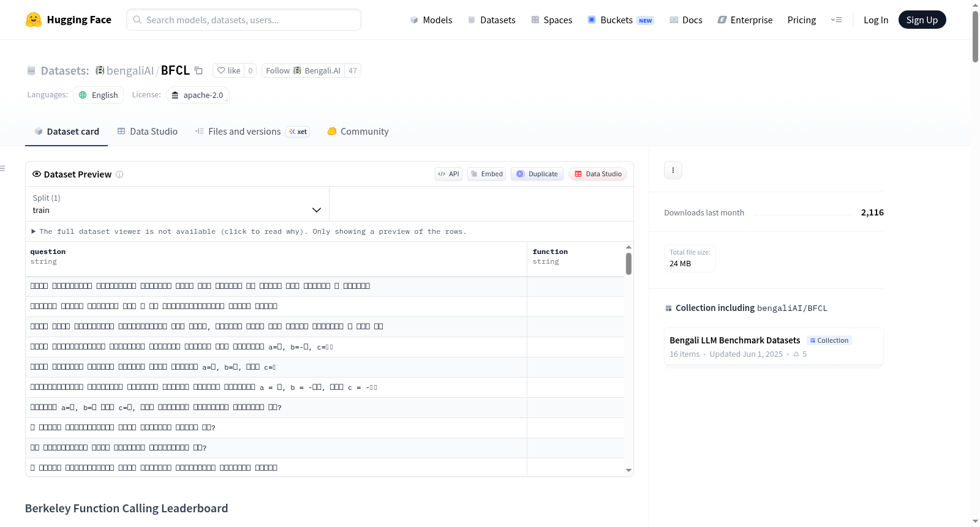Click the preview table scroll-up arrow
The image size is (980, 527).
(x=628, y=247)
